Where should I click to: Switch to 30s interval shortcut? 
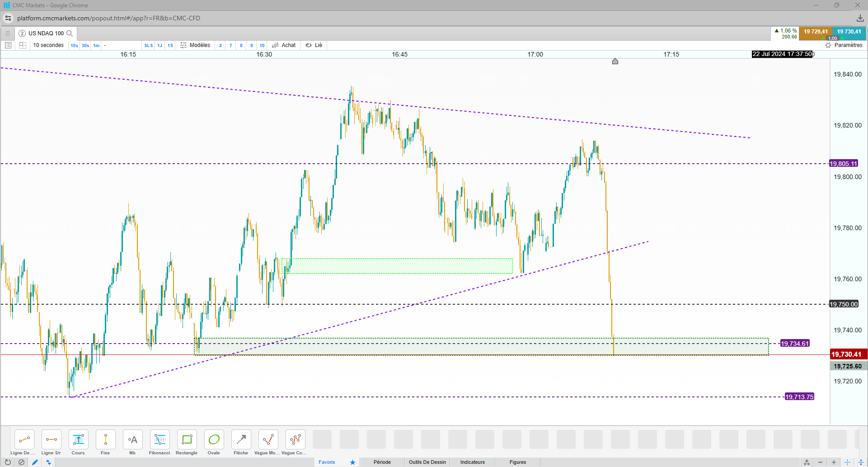click(x=85, y=45)
